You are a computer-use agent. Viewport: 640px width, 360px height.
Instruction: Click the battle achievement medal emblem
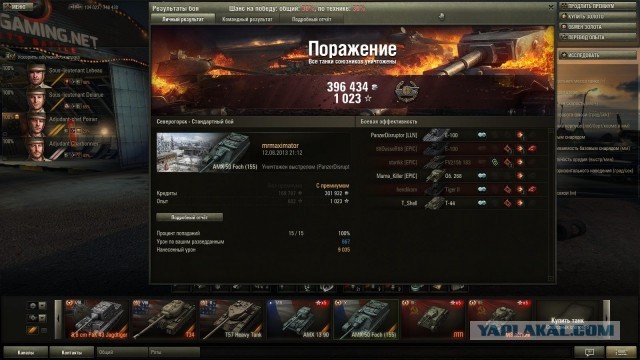click(407, 91)
